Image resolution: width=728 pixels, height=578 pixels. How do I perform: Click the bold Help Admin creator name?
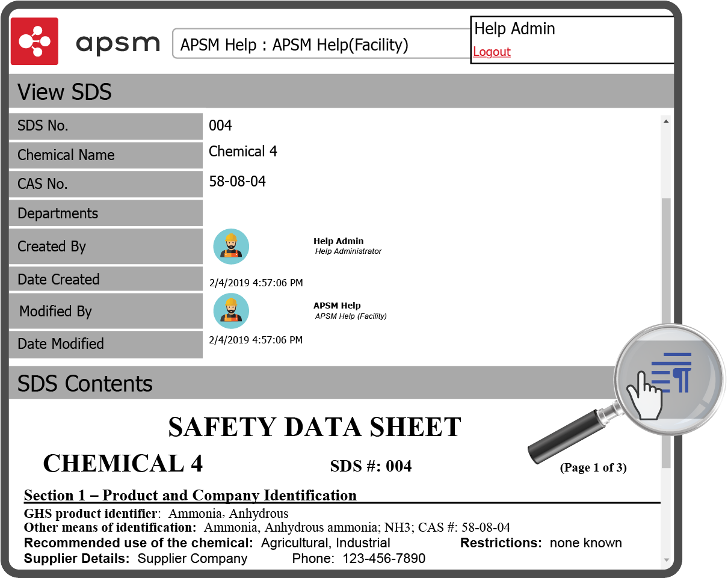[339, 241]
